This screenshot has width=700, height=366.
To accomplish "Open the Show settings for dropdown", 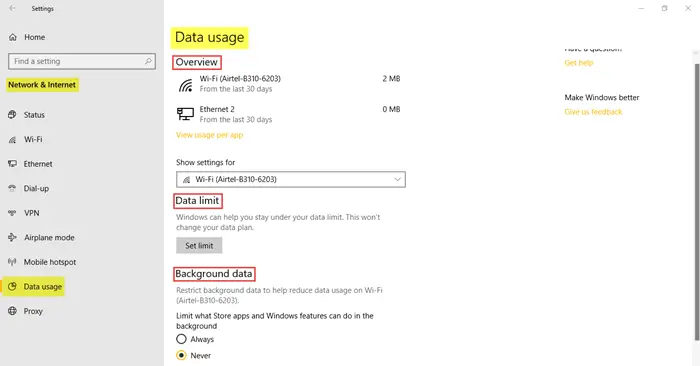I will point(291,179).
